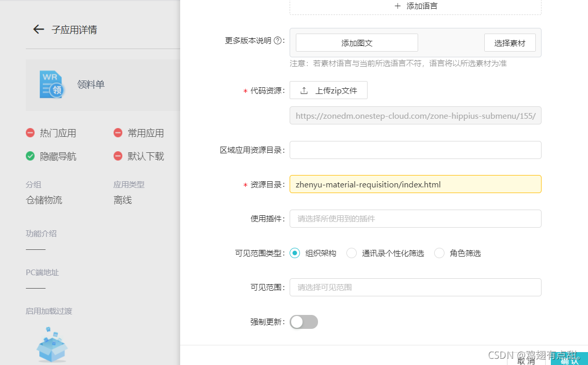Click the 注意 material language note
The height and width of the screenshot is (365, 588).
(x=398, y=64)
